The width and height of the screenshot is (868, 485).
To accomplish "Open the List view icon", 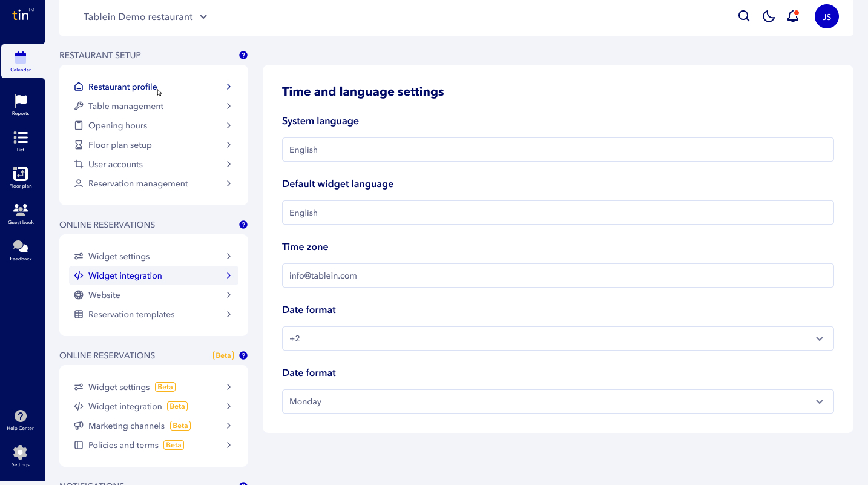I will click(x=21, y=137).
